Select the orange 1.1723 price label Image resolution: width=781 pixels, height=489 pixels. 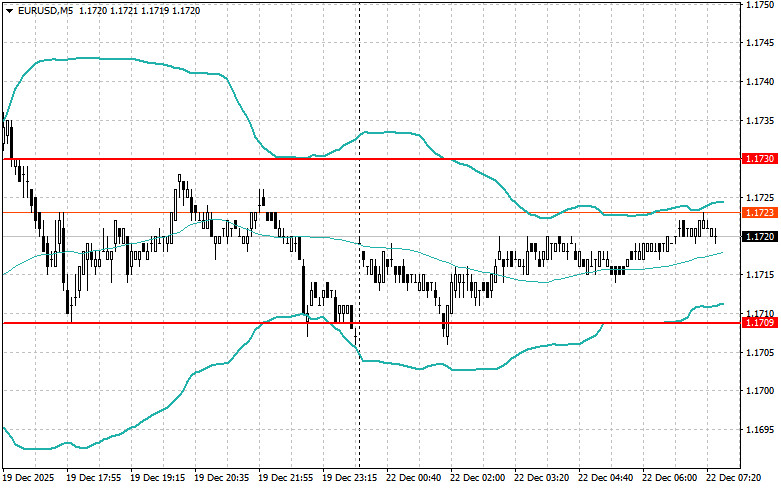(x=757, y=213)
